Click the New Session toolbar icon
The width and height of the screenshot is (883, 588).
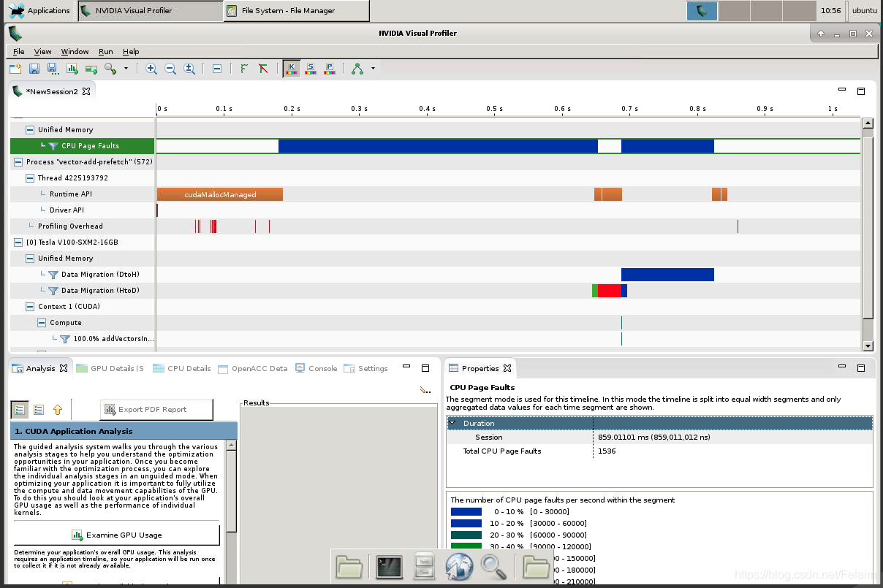click(15, 69)
